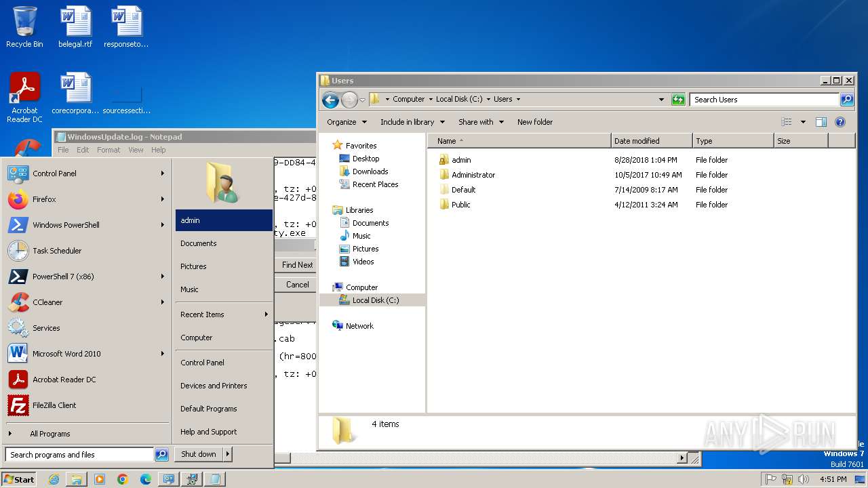Open address bar history dropdown arrow
868x488 pixels.
pos(662,100)
